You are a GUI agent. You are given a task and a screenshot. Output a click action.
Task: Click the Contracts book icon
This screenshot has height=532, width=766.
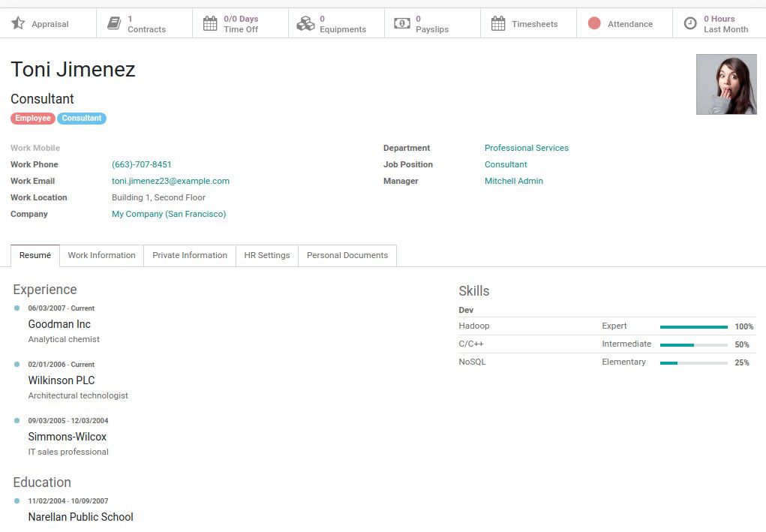point(114,23)
